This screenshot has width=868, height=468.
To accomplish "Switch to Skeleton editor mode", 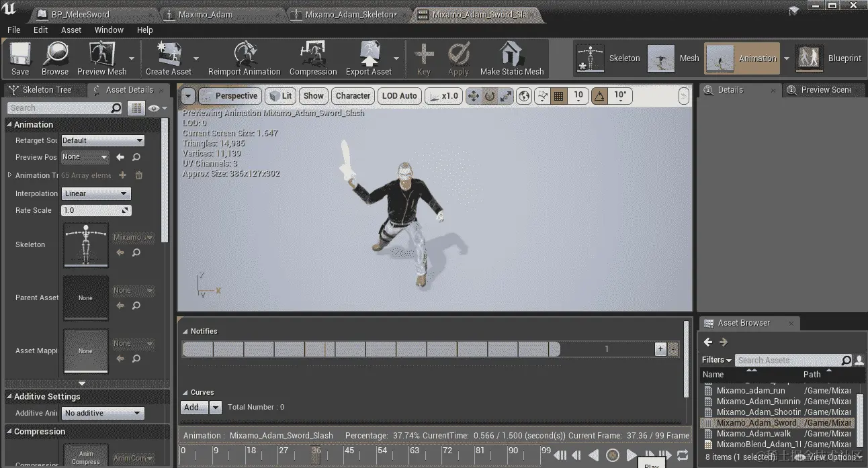I will (x=608, y=58).
